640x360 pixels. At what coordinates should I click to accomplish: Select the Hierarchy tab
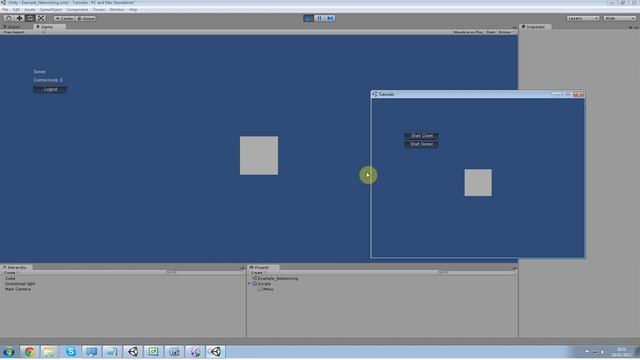pyautogui.click(x=16, y=267)
